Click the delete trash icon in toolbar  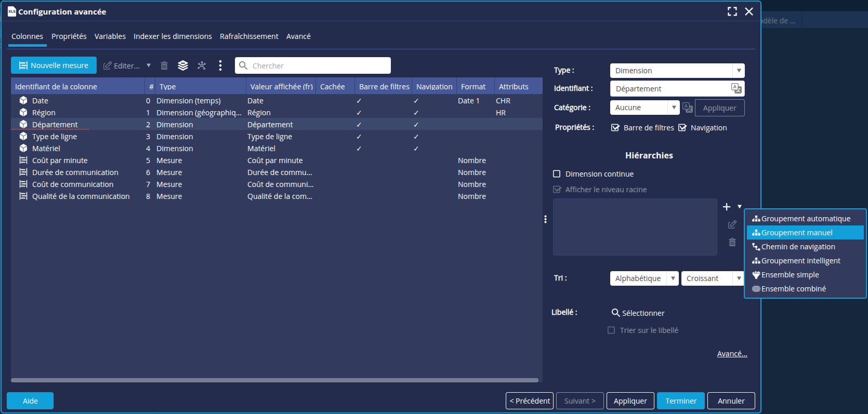[x=164, y=65]
